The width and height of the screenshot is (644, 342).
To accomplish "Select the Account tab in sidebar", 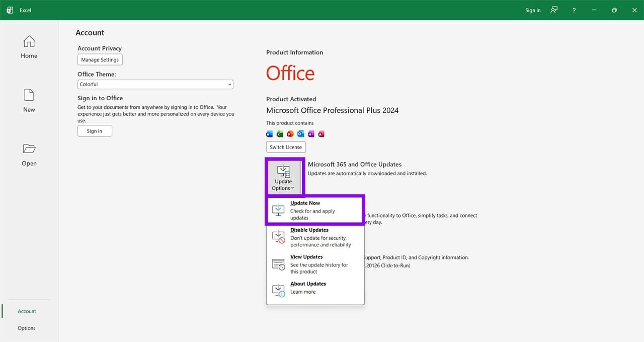I will (27, 311).
